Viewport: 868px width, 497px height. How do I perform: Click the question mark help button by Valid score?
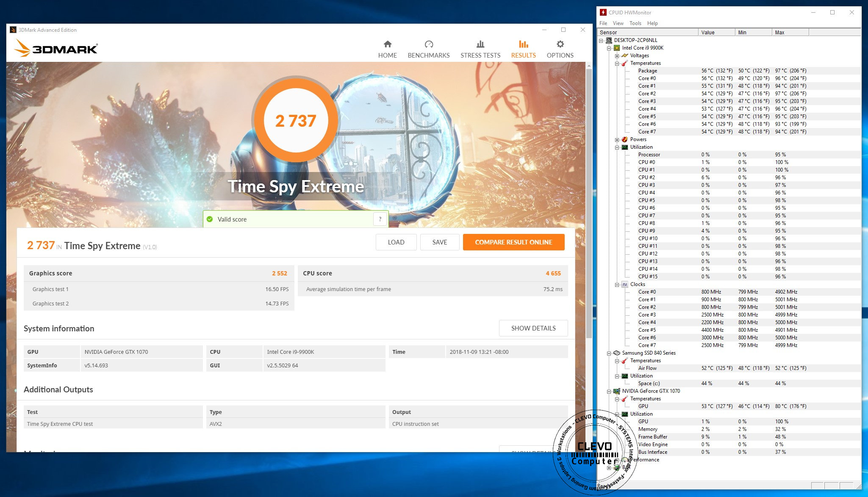pyautogui.click(x=380, y=219)
